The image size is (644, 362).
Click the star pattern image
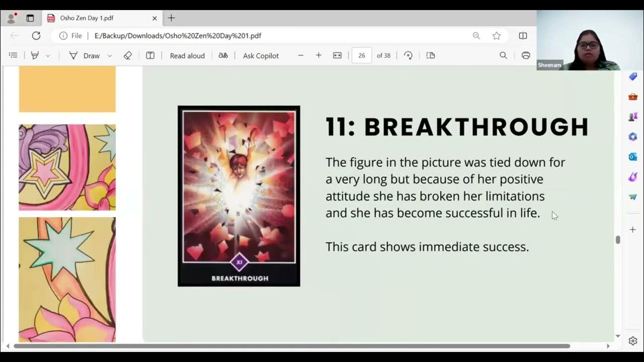click(x=67, y=167)
